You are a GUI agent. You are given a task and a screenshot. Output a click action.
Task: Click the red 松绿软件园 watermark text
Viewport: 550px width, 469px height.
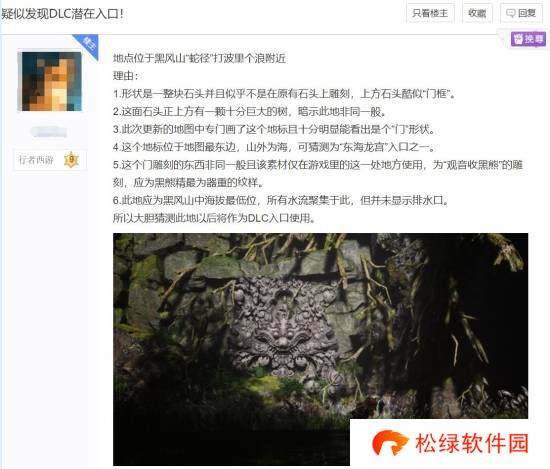pos(472,443)
